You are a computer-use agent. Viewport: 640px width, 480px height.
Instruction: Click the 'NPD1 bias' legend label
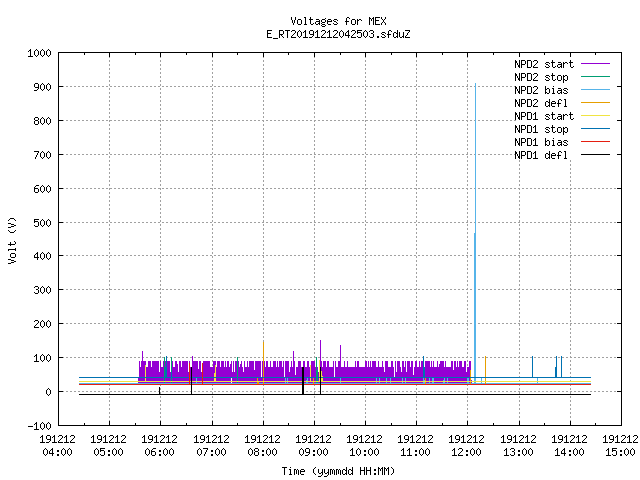[541, 142]
